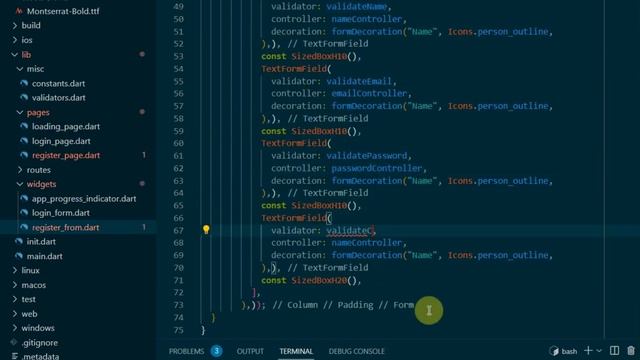Click the Dart icon beside login_form.dart

pyautogui.click(x=24, y=213)
